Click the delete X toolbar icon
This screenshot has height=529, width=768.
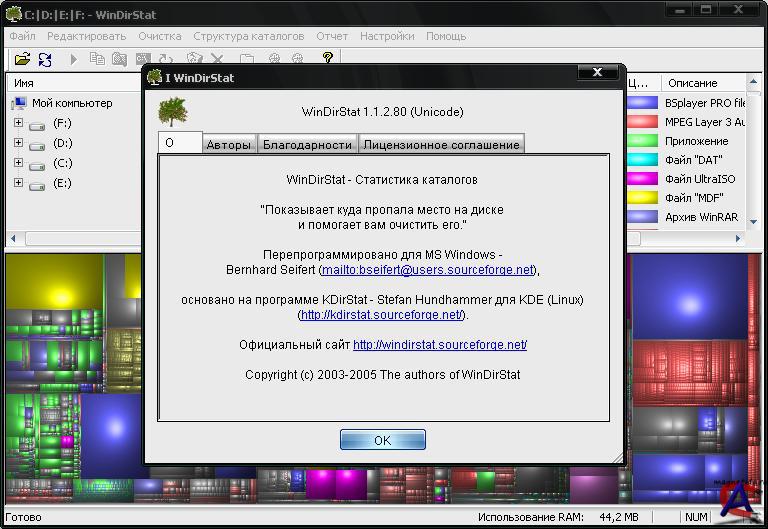point(217,60)
